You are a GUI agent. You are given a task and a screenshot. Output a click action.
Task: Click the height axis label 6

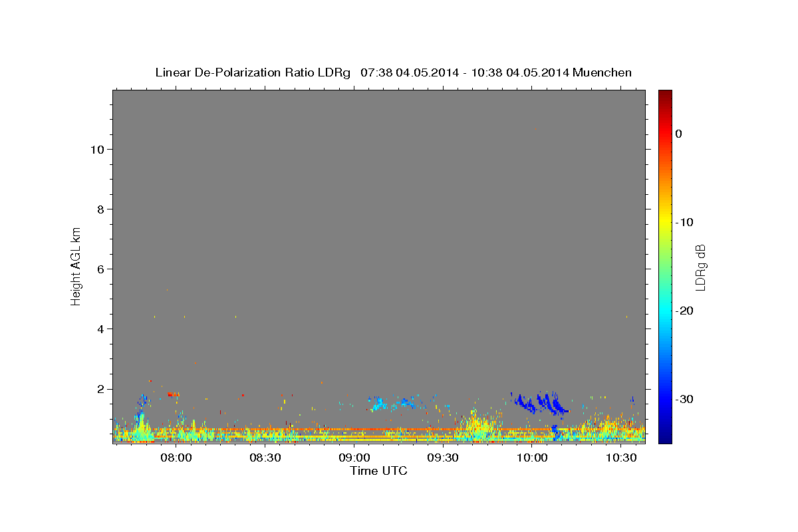(101, 269)
